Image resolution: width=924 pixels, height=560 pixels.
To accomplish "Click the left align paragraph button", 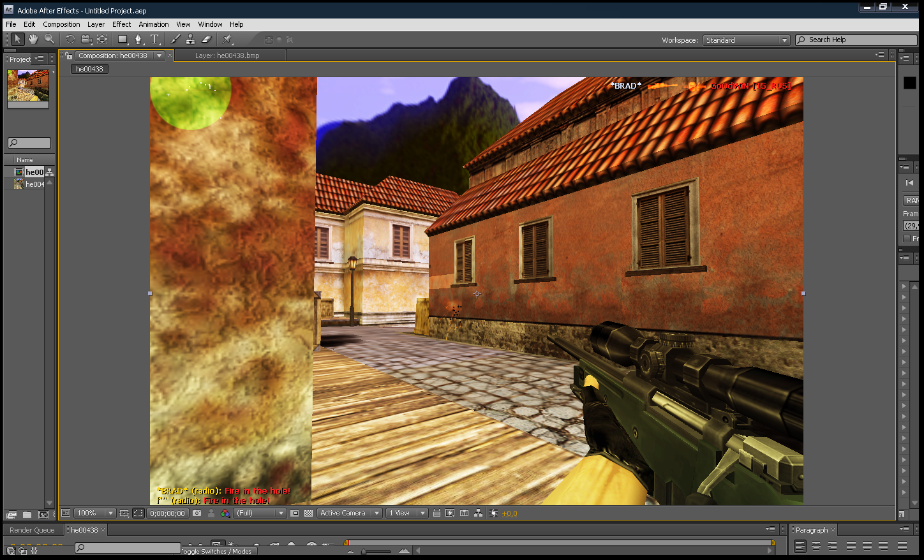I will [x=800, y=547].
